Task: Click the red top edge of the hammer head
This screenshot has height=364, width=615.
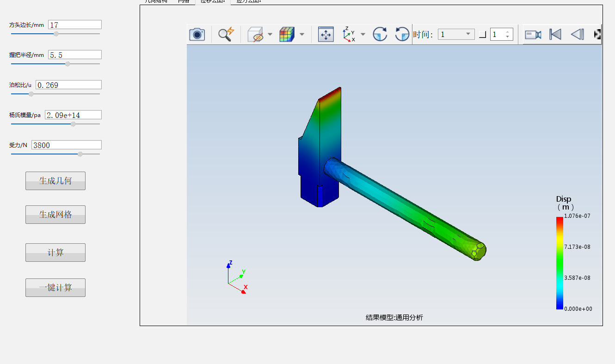Action: tap(330, 93)
